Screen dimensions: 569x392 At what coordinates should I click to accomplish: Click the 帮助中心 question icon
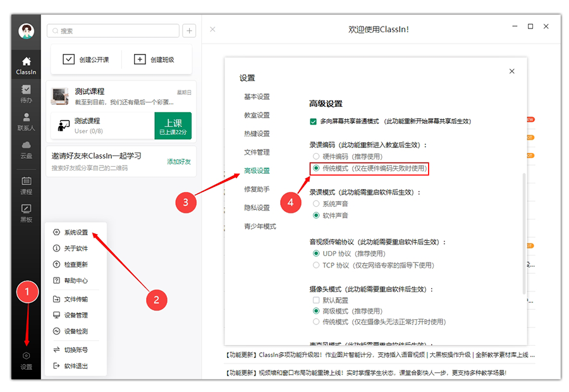(x=56, y=280)
